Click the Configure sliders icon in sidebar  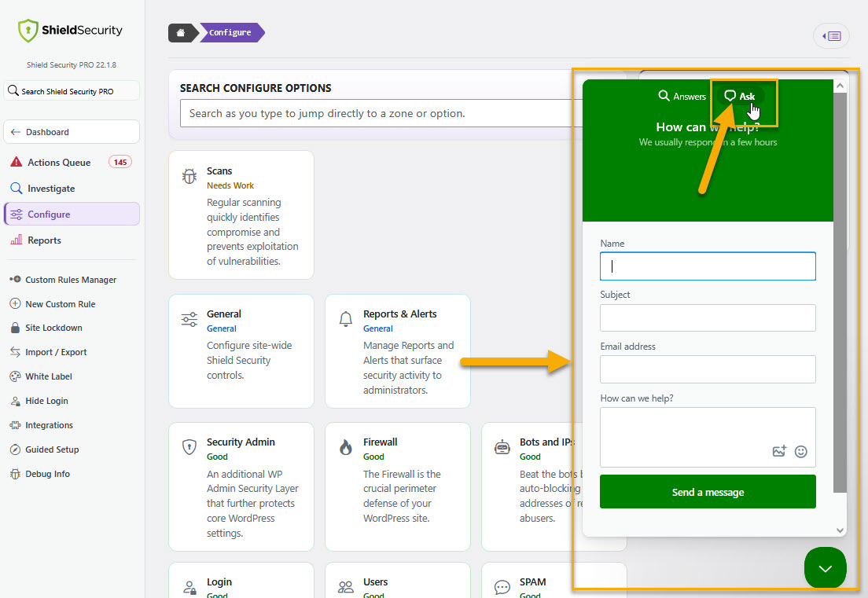click(16, 214)
